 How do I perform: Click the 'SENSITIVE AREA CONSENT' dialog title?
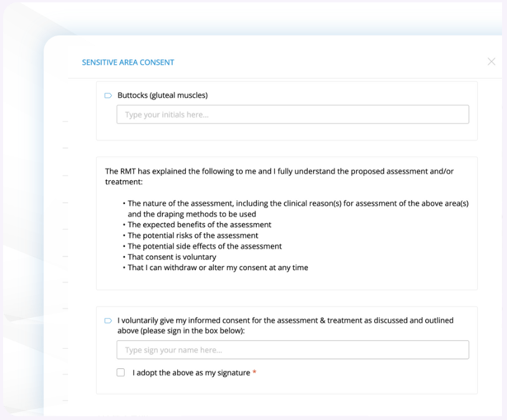[128, 62]
